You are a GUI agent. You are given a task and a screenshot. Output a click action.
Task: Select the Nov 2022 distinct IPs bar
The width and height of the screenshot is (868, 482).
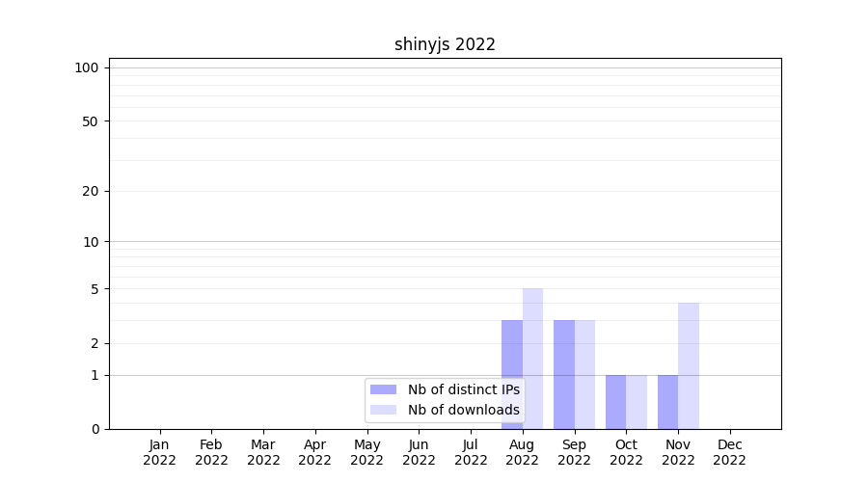[667, 402]
